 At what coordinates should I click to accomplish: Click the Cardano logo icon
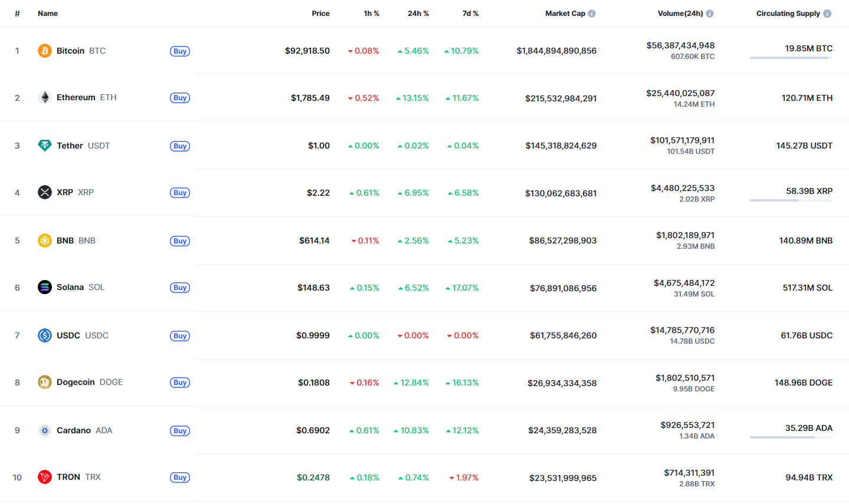(x=45, y=430)
